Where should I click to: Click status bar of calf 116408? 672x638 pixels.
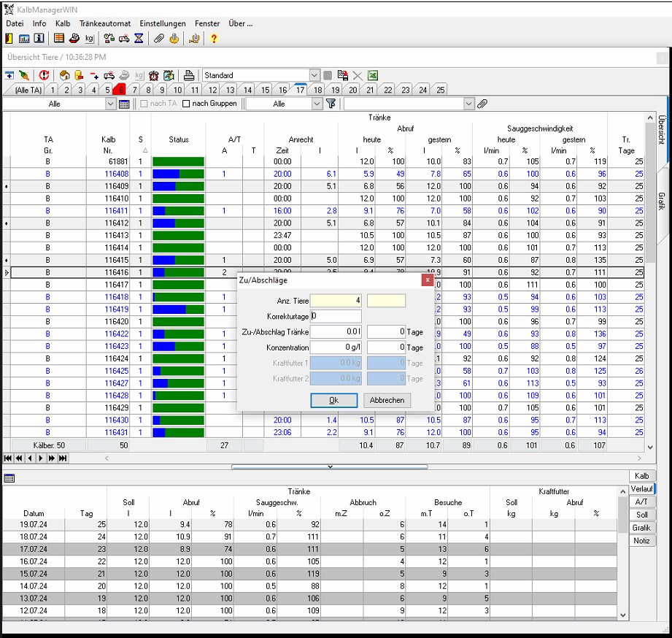(178, 174)
